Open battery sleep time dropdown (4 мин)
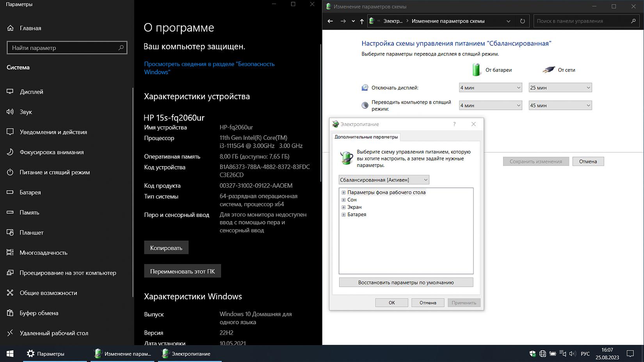Image resolution: width=644 pixels, height=362 pixels. [491, 105]
